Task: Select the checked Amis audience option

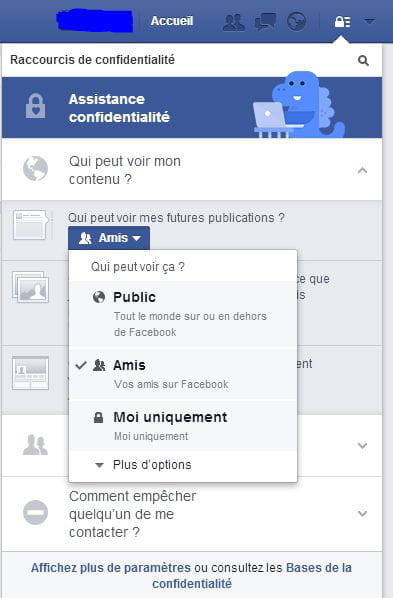Action: click(x=183, y=374)
